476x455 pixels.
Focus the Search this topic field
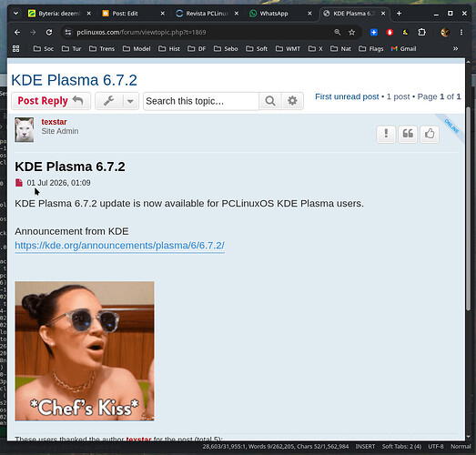[201, 101]
